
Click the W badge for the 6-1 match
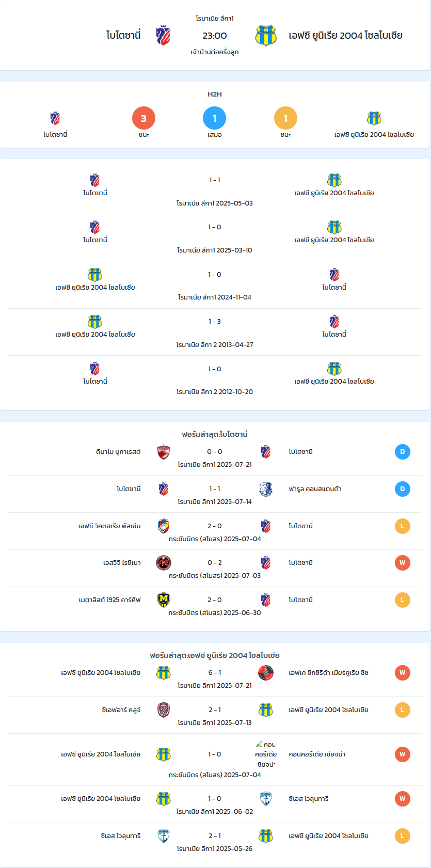pos(403,673)
